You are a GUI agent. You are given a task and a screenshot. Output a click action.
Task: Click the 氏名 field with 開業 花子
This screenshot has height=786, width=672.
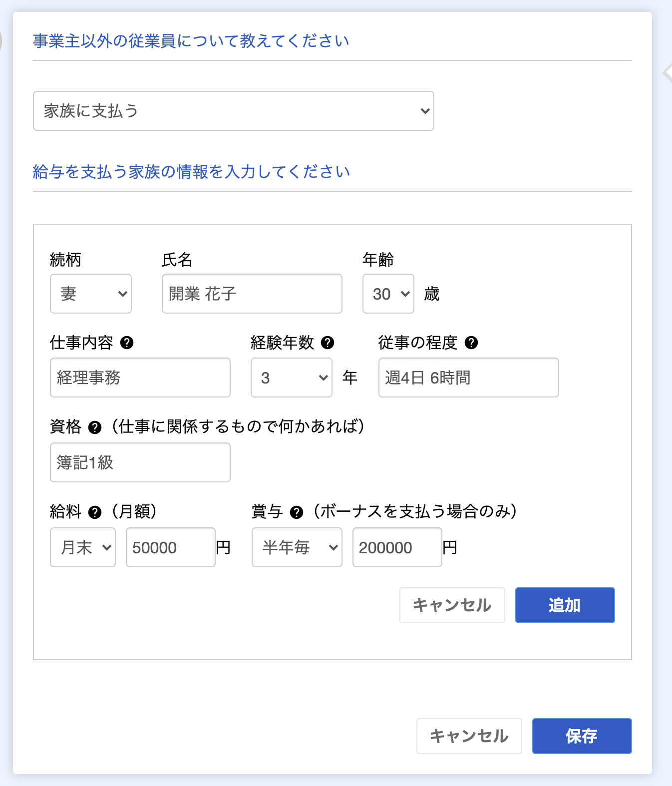(x=252, y=294)
